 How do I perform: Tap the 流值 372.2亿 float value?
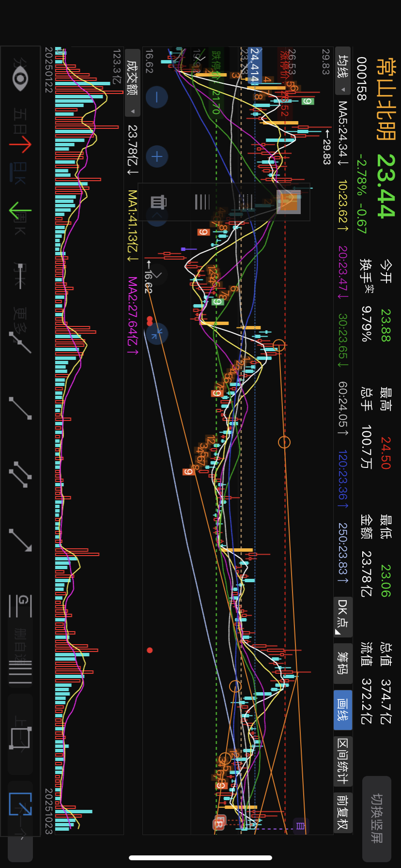366,683
